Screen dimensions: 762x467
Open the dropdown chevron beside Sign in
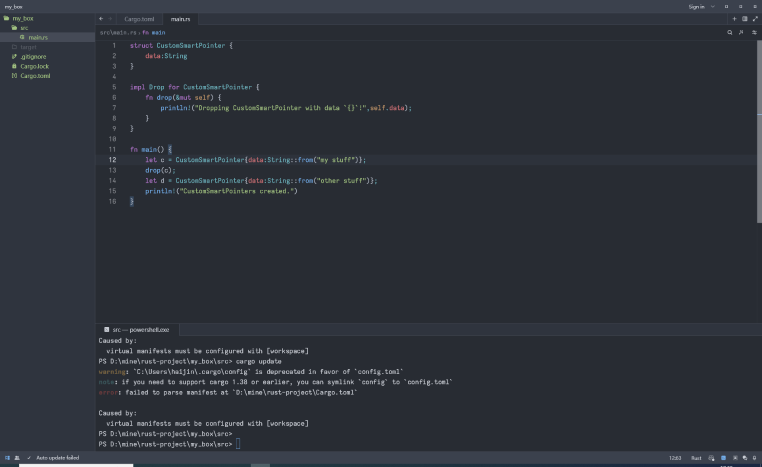coord(712,7)
